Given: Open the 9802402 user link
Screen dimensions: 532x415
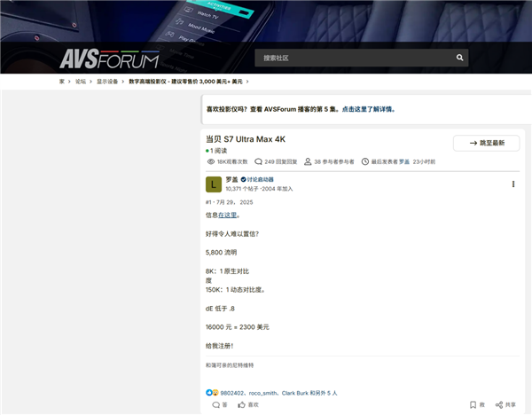Looking at the screenshot, I should coord(232,393).
